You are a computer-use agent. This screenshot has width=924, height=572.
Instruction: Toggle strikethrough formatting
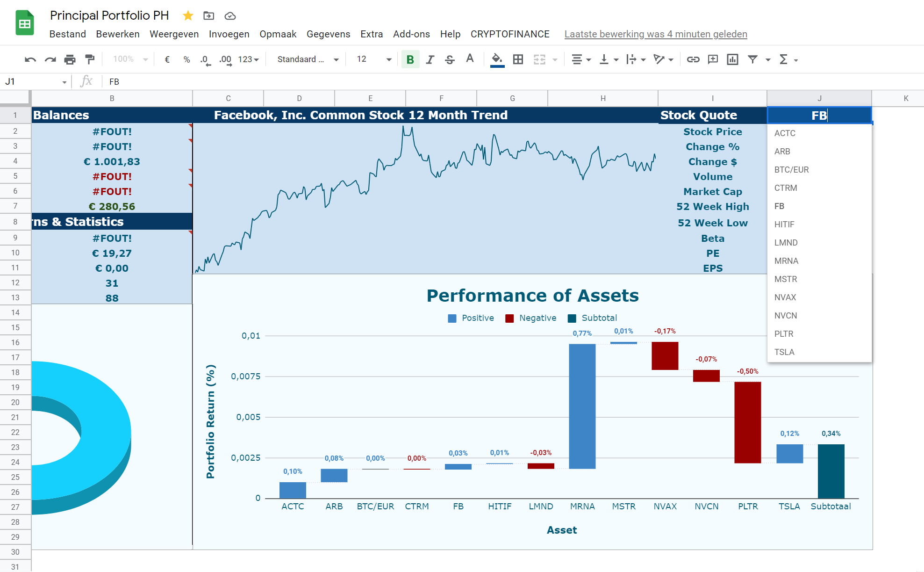pyautogui.click(x=450, y=59)
